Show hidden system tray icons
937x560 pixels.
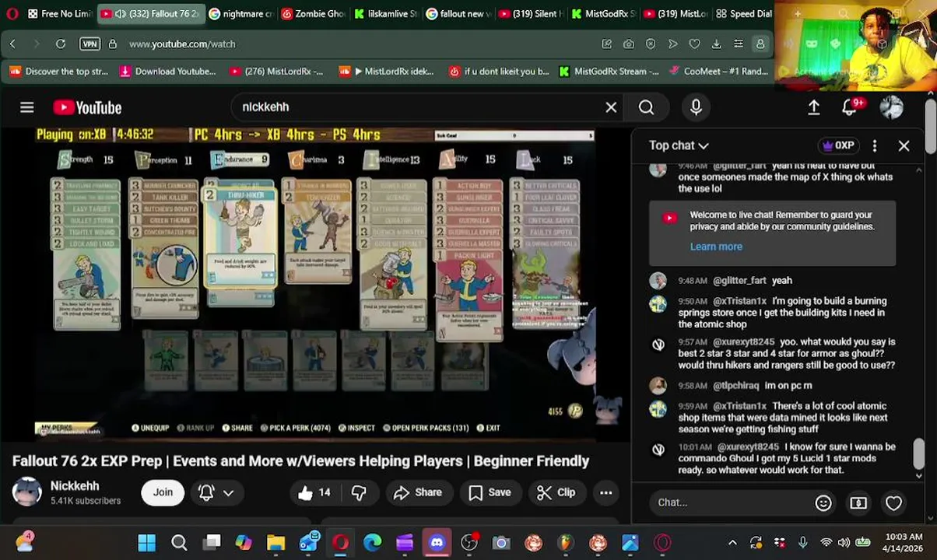tap(732, 542)
